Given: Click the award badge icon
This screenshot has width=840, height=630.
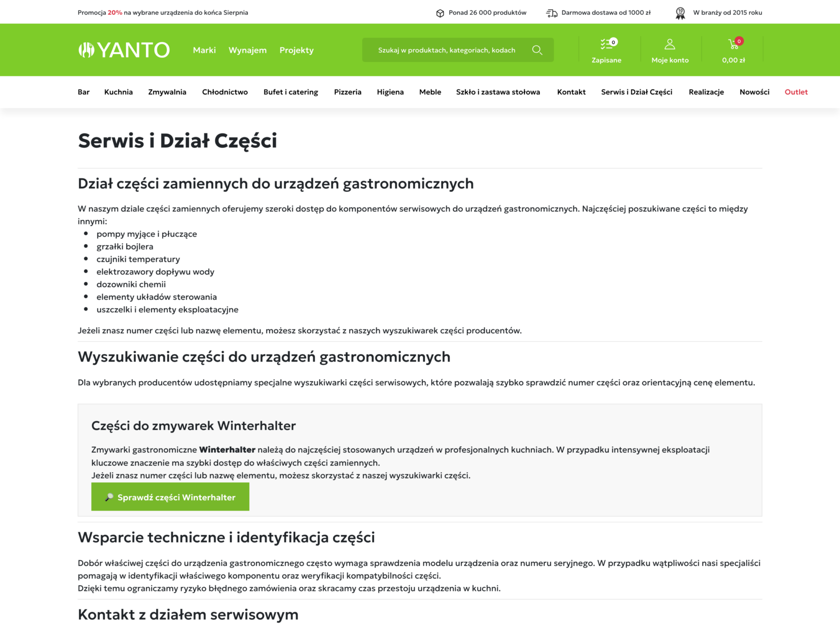Looking at the screenshot, I should [x=680, y=13].
